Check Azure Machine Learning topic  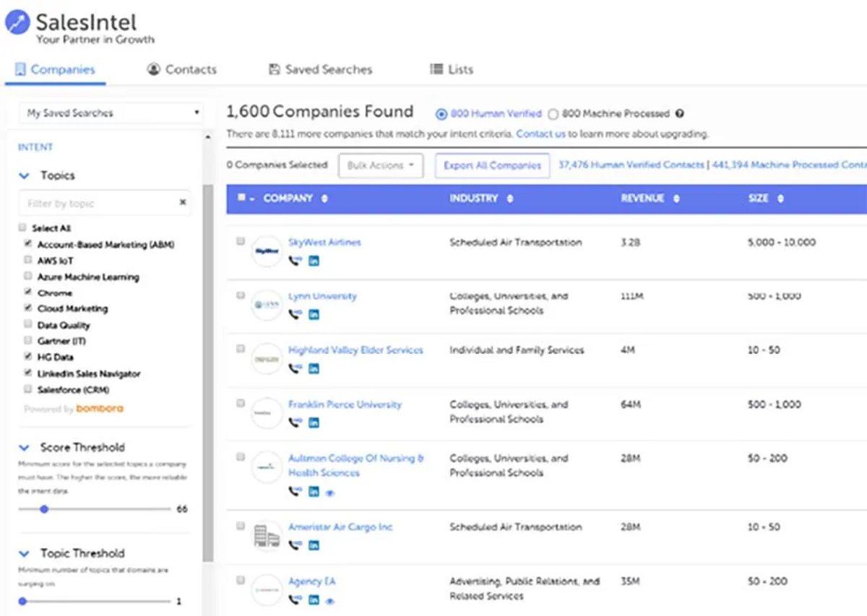point(27,277)
